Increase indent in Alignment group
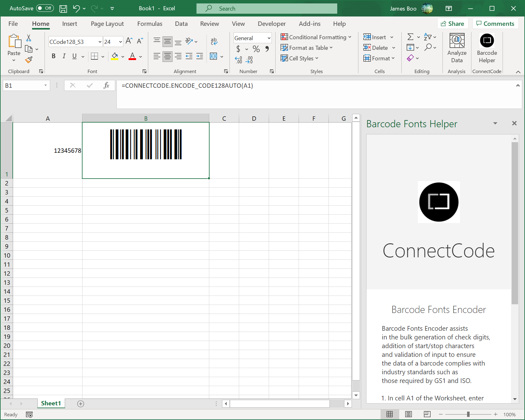525x420 pixels. (x=200, y=56)
